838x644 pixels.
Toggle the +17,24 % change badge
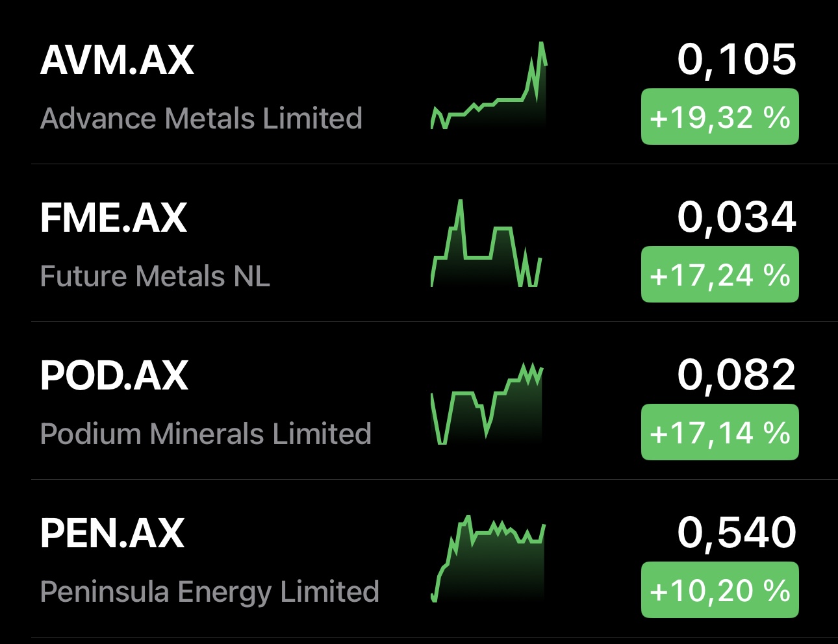coord(720,275)
